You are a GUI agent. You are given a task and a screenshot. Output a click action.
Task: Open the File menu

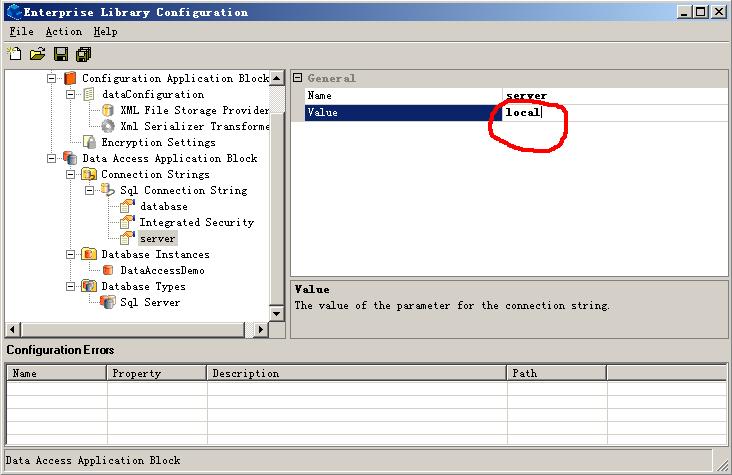pos(21,32)
